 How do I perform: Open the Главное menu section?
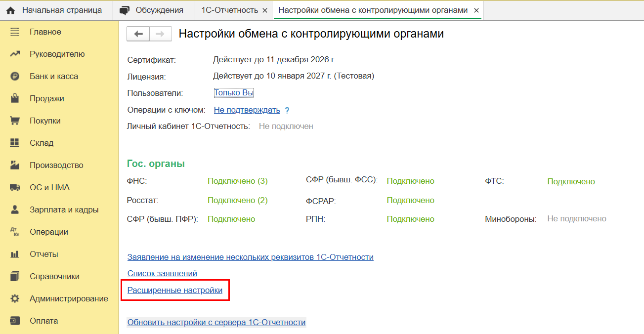[45, 32]
